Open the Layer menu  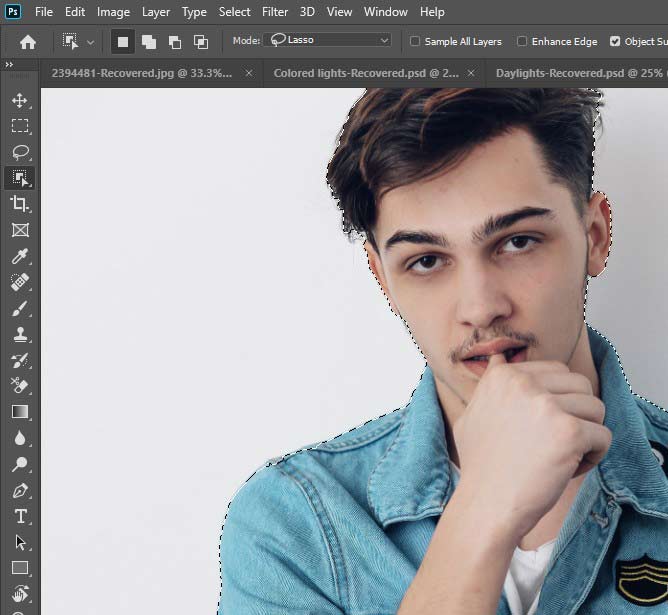coord(156,12)
